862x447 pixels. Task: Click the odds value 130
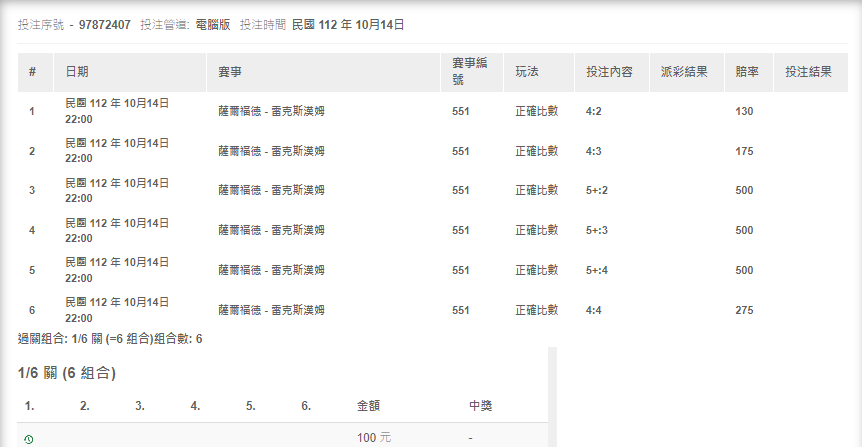coord(744,111)
